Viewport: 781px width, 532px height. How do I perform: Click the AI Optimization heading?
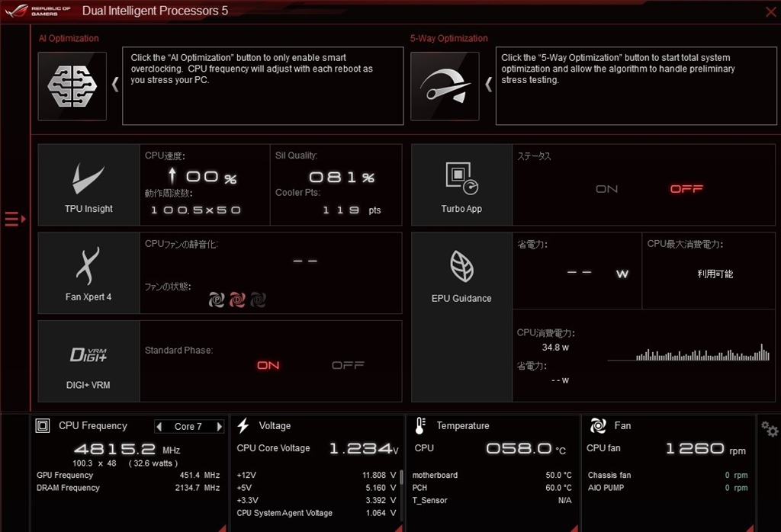pos(69,38)
